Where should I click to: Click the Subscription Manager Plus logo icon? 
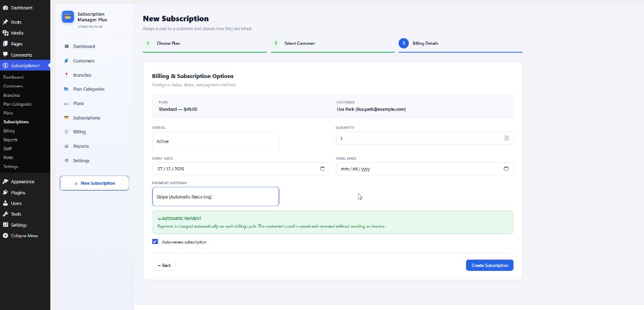tap(68, 17)
